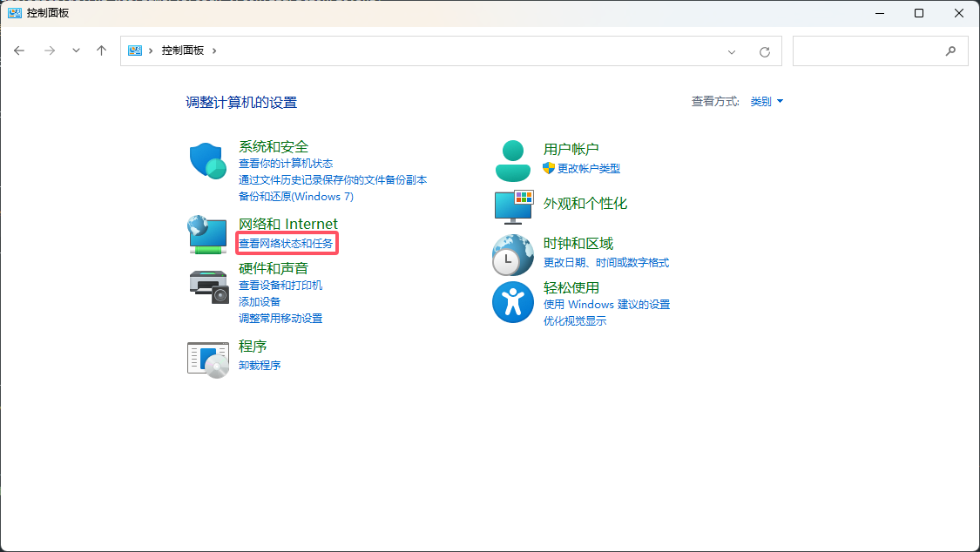Expand chevron before 控制面板 in address bar
This screenshot has height=552, width=980.
pos(151,50)
